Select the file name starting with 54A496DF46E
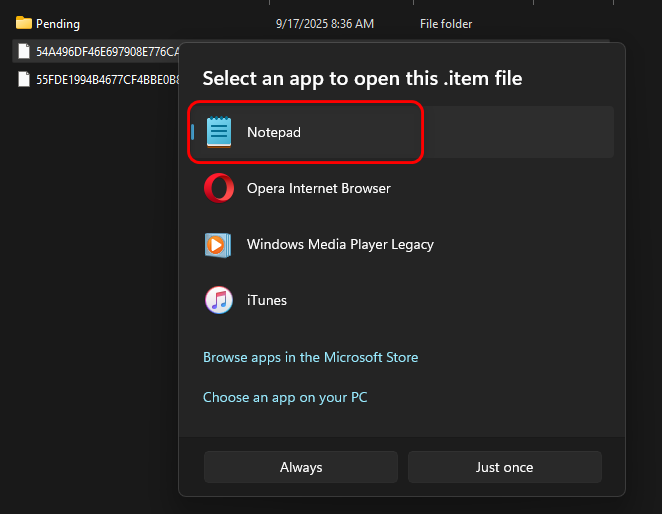 (x=106, y=51)
